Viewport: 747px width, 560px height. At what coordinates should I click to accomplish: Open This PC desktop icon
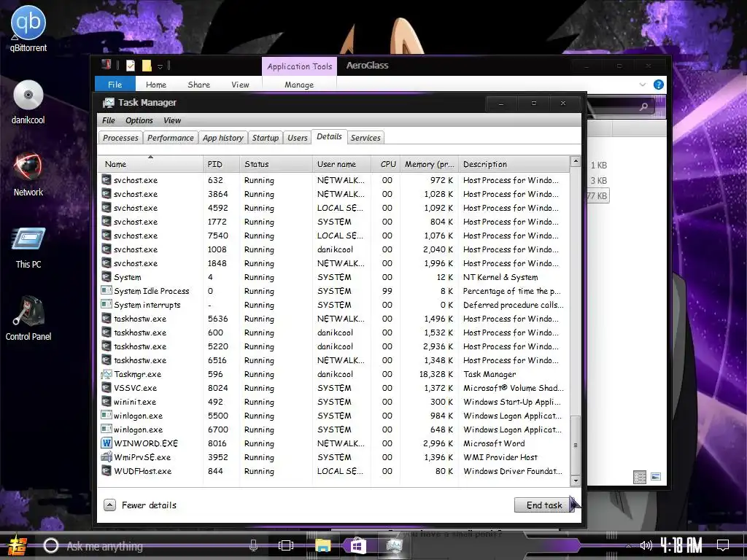(28, 248)
